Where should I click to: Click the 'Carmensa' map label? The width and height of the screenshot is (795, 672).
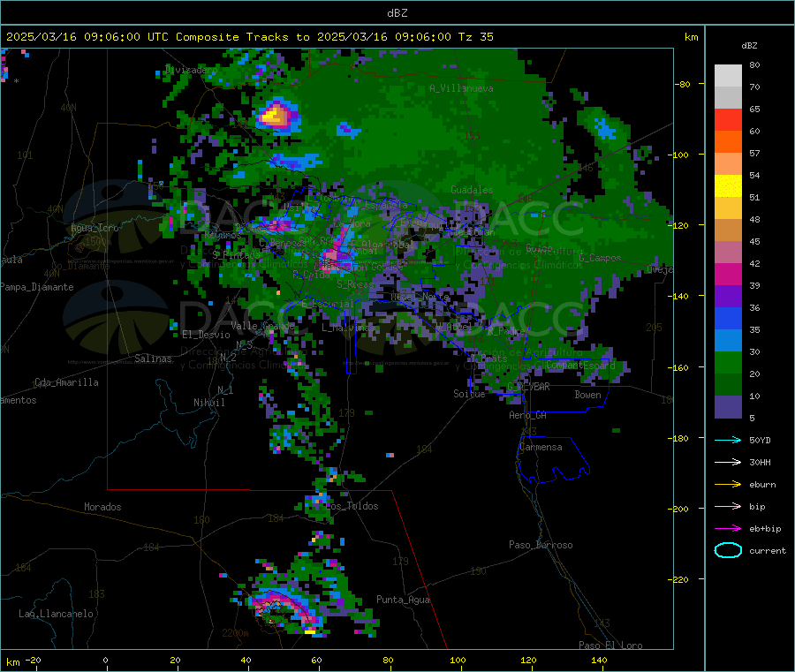point(541,447)
